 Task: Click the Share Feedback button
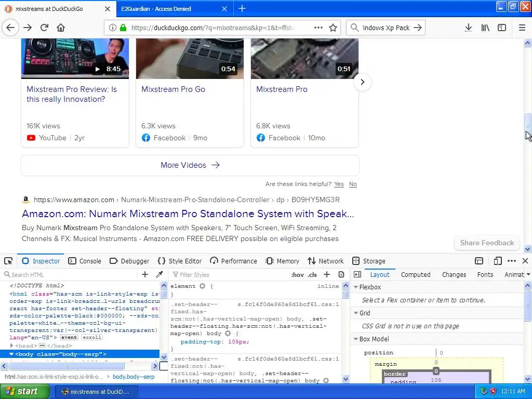(x=487, y=243)
